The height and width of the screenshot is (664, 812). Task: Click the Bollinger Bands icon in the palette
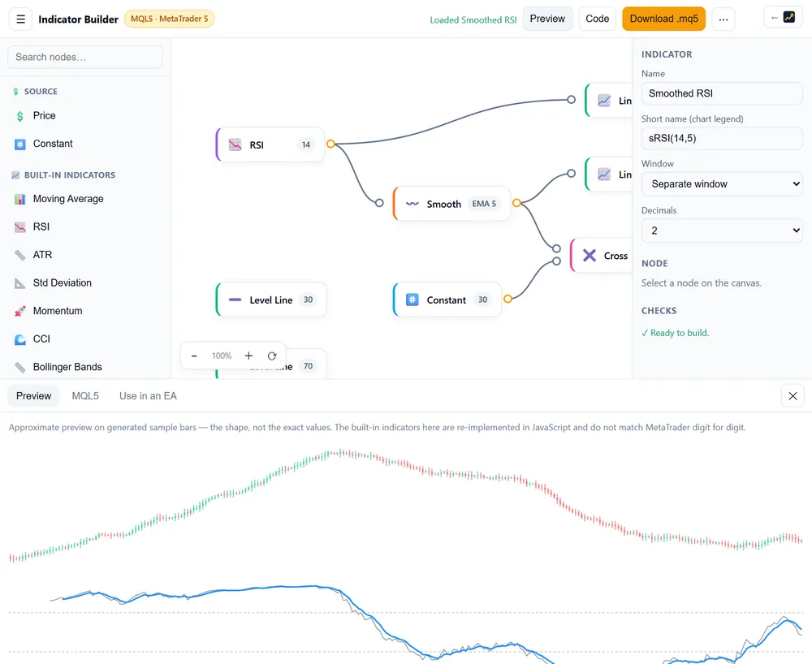(x=19, y=367)
